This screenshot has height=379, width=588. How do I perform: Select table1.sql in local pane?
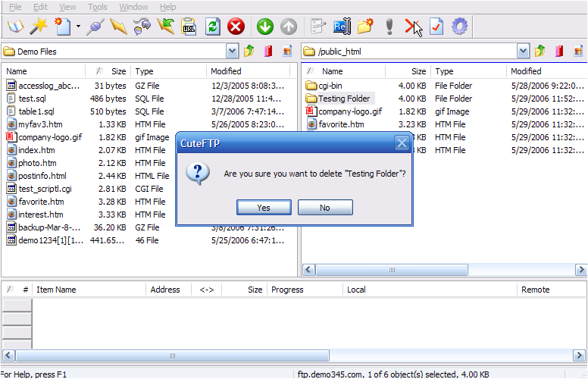click(x=30, y=111)
